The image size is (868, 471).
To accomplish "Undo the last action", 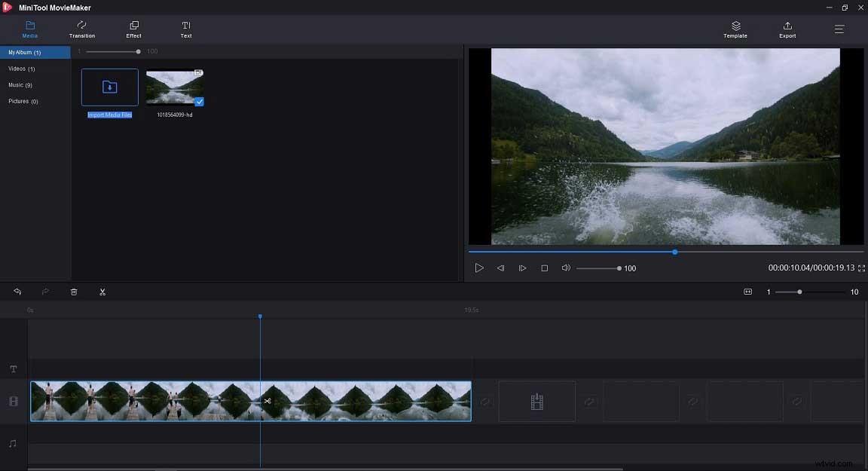I will coord(17,292).
